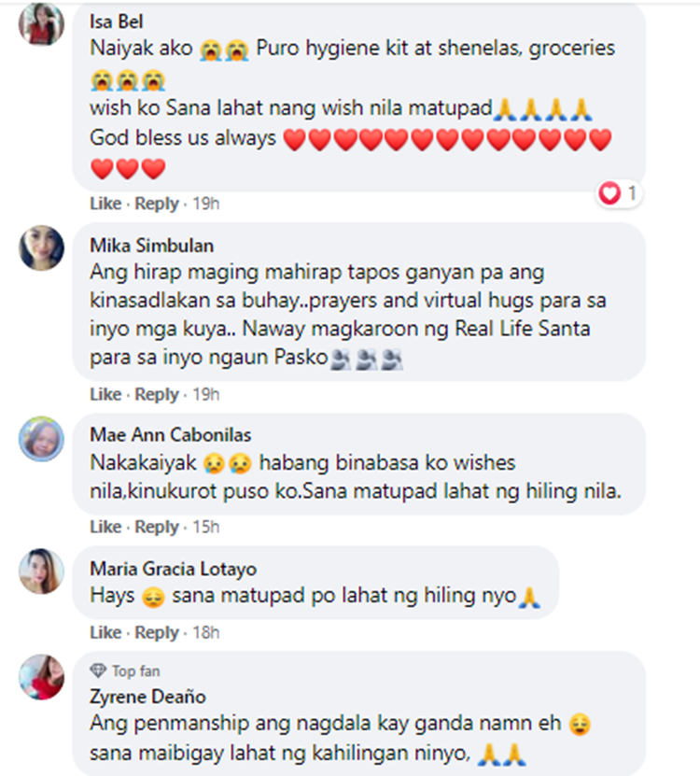Open heart reaction count on Isa Bel's comment
The width and height of the screenshot is (700, 776).
[619, 193]
